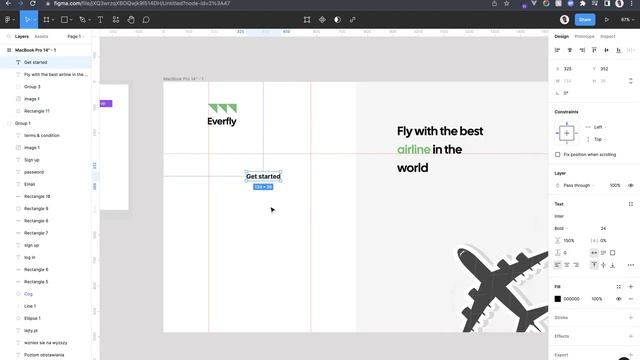The image size is (640, 360).
Task: Click the Create link icon in toolbar
Action: pyautogui.click(x=353, y=20)
